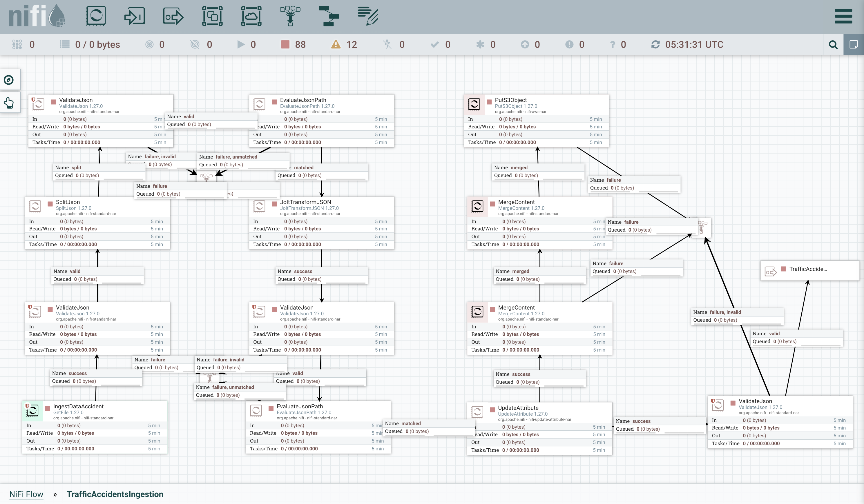
Task: Go to NiFi Flow breadcrumb
Action: 26,494
